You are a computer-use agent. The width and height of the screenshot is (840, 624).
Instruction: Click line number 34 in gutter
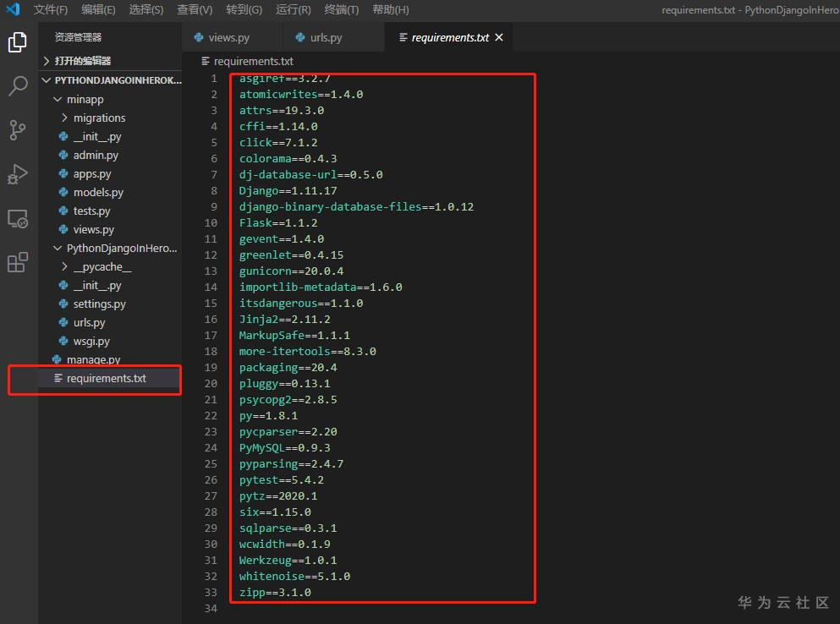tap(211, 609)
